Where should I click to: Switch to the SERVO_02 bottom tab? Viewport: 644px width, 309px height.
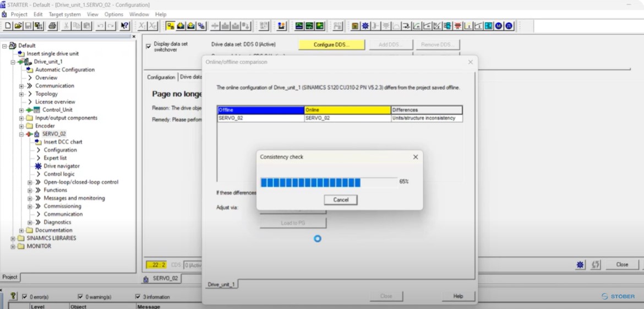(161, 278)
